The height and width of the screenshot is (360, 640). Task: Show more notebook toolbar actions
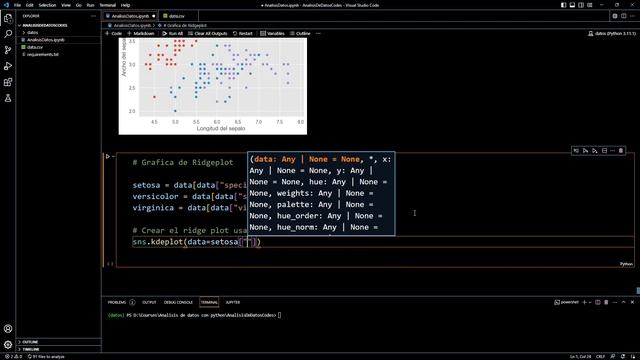(x=318, y=33)
